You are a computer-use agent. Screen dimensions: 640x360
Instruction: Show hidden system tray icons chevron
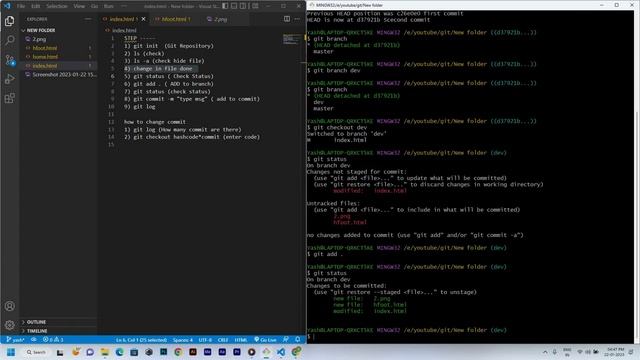coord(545,352)
